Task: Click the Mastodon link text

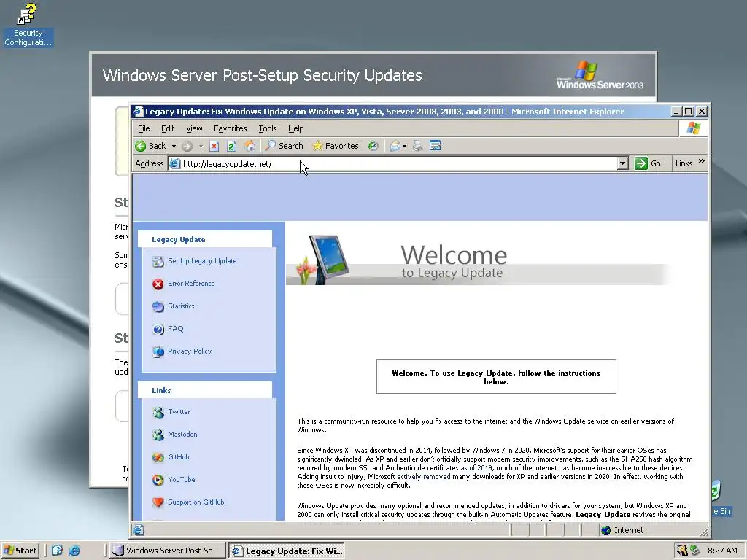Action: pos(182,435)
